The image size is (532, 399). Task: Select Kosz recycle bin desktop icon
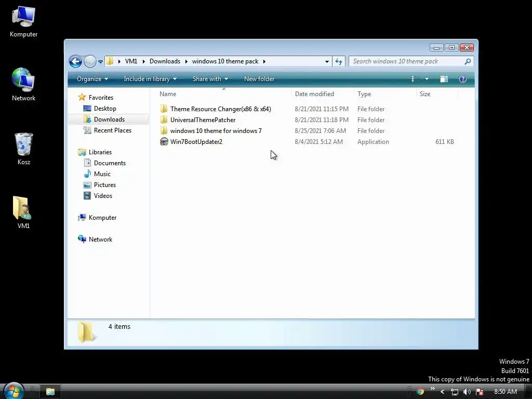tap(24, 149)
